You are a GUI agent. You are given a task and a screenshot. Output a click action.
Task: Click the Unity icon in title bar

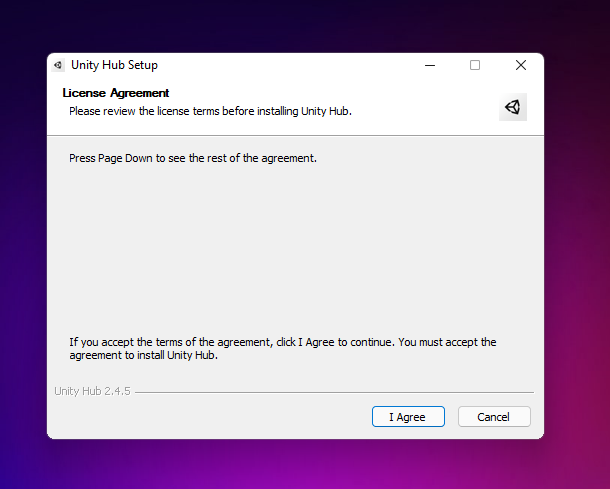coord(58,65)
